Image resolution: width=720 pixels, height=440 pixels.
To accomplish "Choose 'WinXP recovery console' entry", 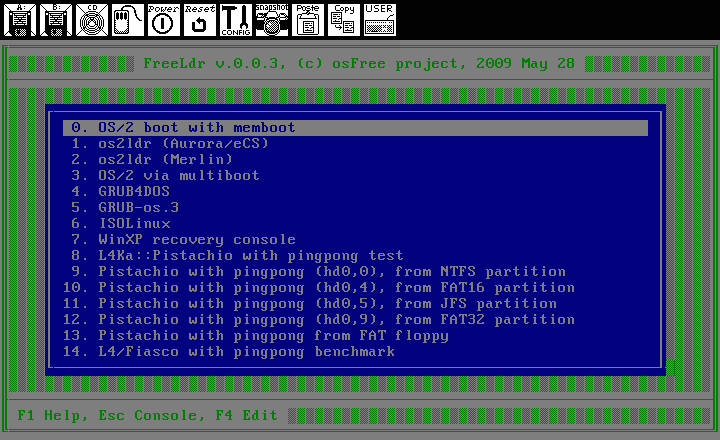I will coord(196,240).
